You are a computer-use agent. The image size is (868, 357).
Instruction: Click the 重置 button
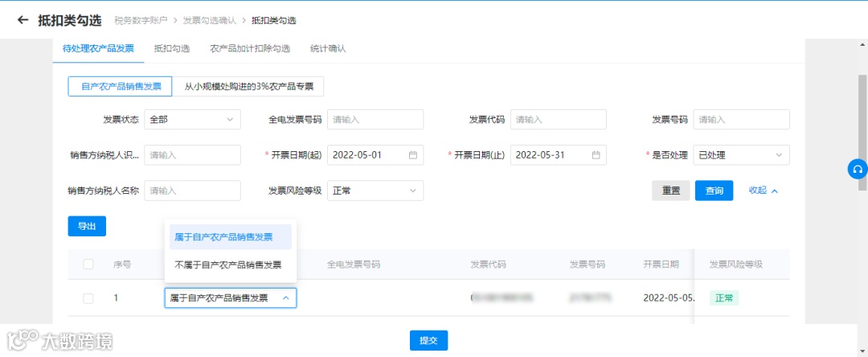click(x=671, y=191)
